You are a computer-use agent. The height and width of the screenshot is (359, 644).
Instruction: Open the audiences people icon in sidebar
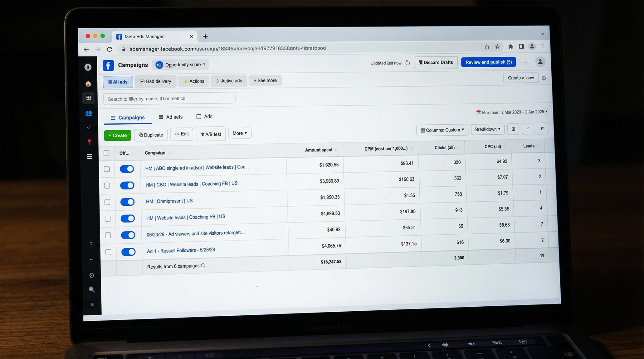[89, 113]
